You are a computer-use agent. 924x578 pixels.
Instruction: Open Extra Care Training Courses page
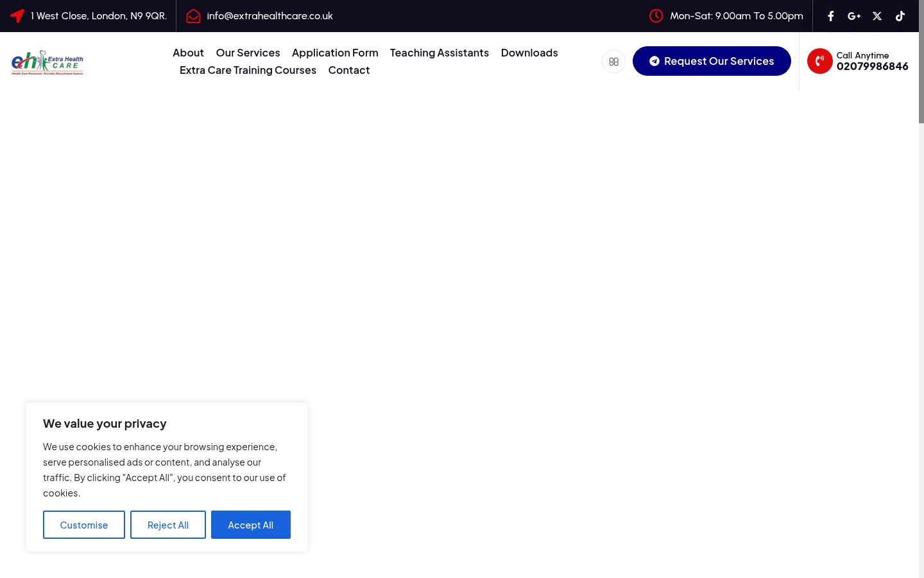click(x=248, y=70)
